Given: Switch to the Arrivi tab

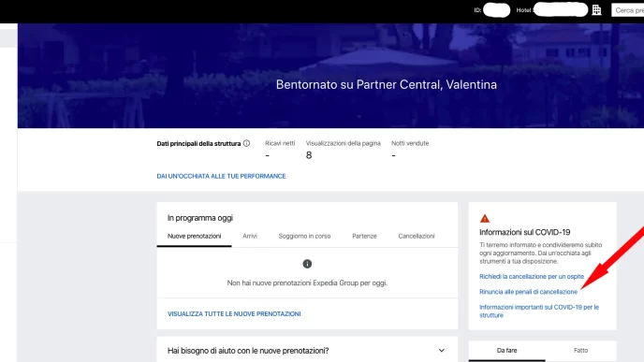Looking at the screenshot, I should click(x=250, y=236).
